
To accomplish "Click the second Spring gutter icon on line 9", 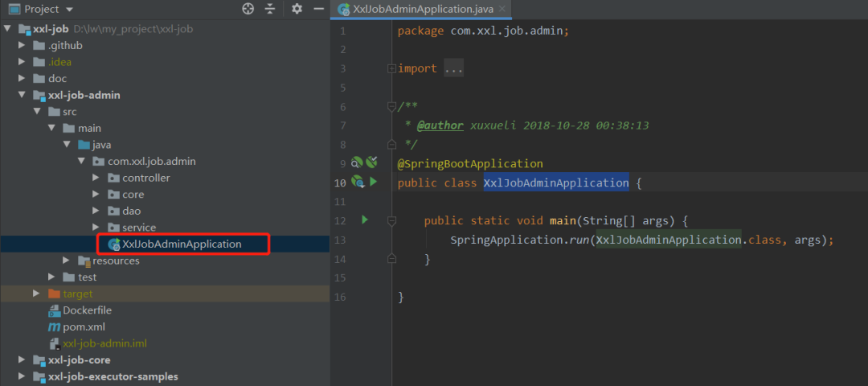I will click(371, 162).
